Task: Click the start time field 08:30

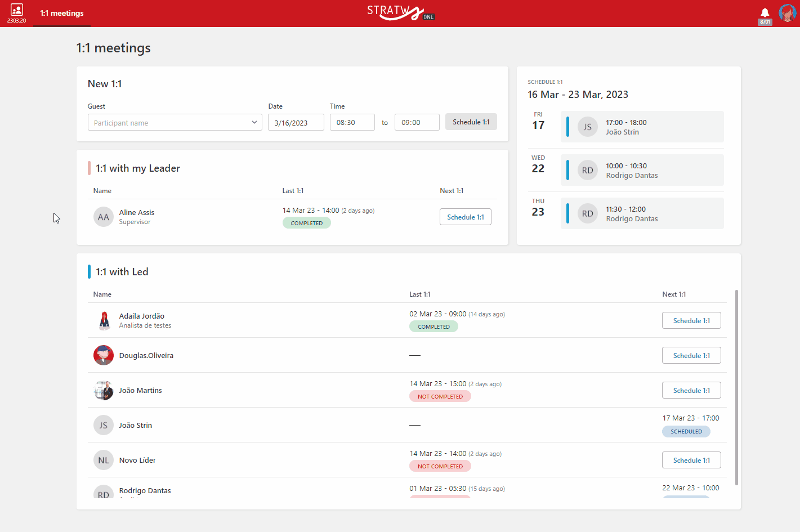Action: [x=352, y=123]
